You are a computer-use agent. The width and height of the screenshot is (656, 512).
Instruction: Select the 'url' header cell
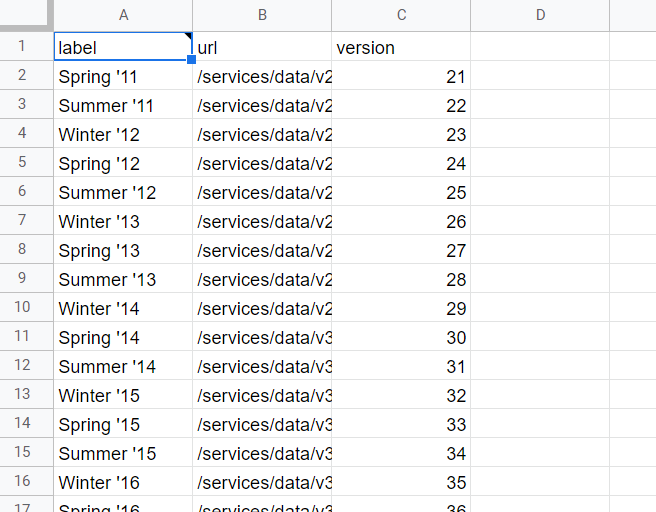262,46
